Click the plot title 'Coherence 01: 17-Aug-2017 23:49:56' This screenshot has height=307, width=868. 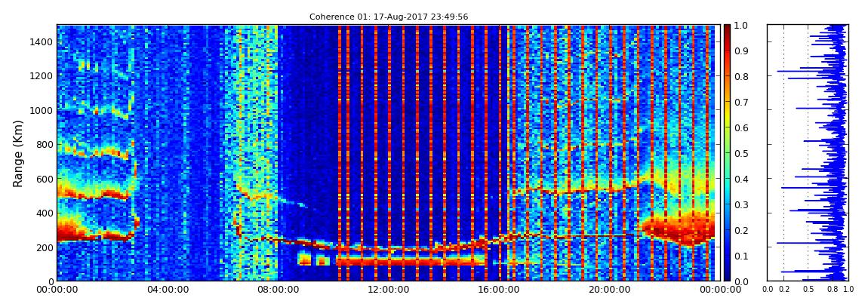389,17
